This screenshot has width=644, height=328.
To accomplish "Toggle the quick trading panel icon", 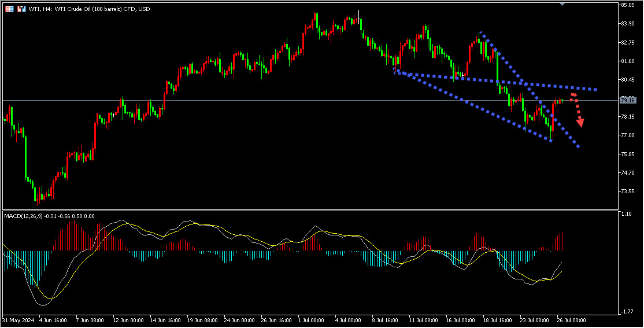I will tap(9, 9).
